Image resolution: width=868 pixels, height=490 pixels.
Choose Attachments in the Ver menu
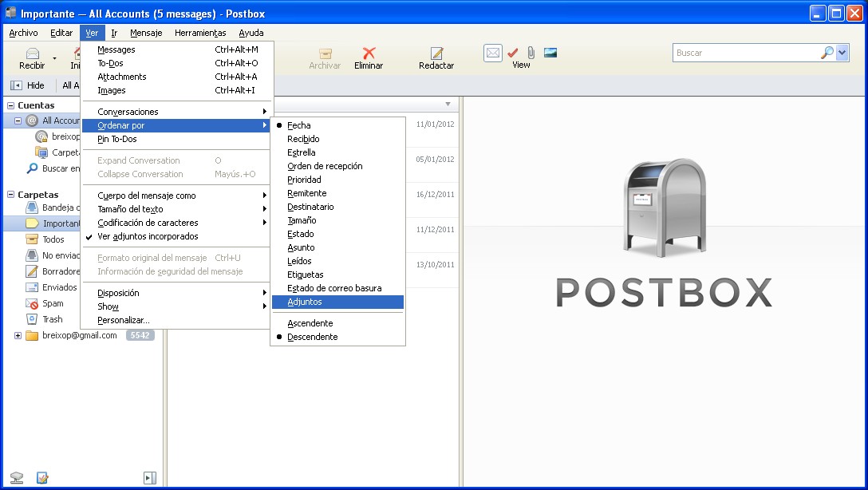point(176,77)
